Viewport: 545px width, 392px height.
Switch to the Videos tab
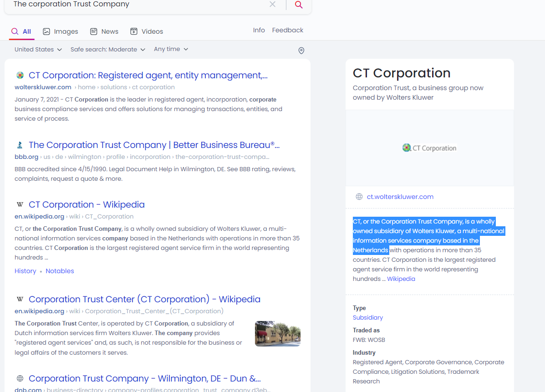[x=147, y=31]
